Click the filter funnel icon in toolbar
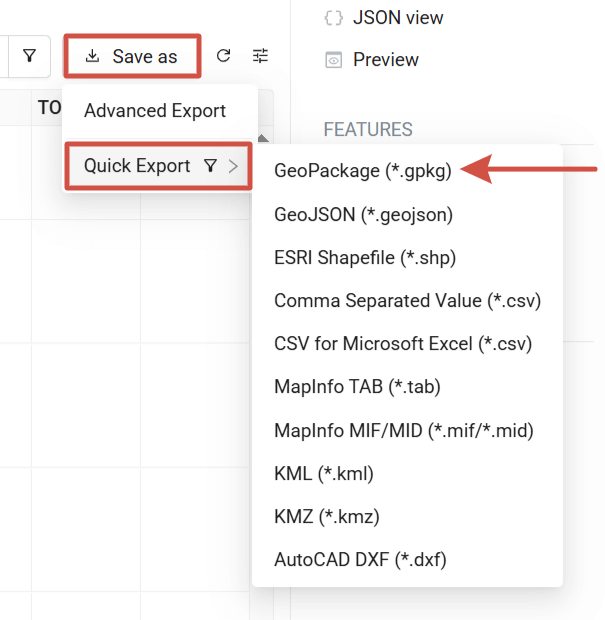 coord(29,56)
